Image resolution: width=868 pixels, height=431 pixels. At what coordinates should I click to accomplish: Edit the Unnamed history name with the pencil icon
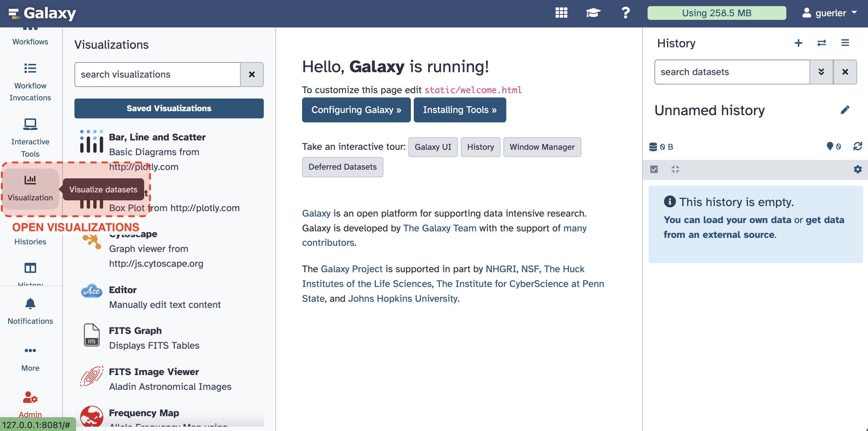pos(845,110)
